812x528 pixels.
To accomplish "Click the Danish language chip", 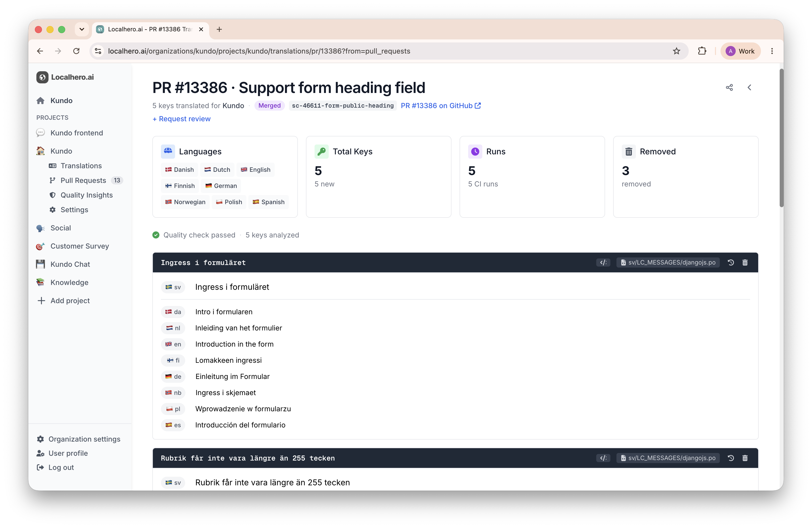I will [x=179, y=170].
